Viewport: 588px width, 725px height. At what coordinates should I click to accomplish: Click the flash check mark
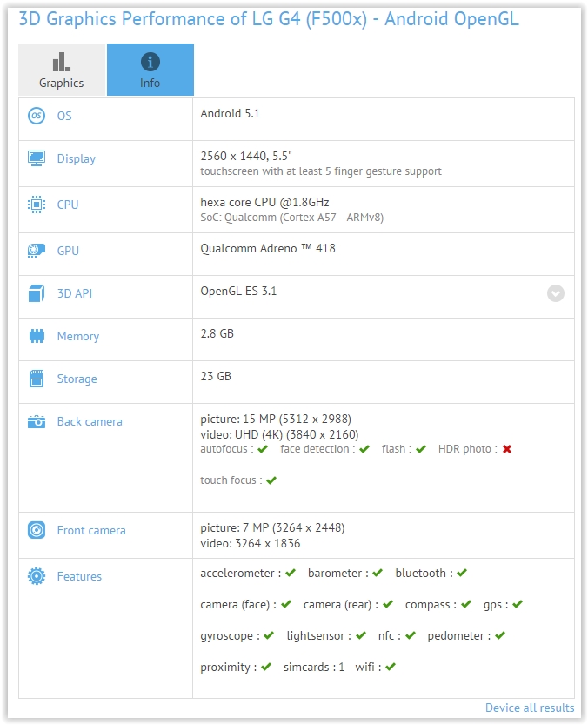[421, 449]
